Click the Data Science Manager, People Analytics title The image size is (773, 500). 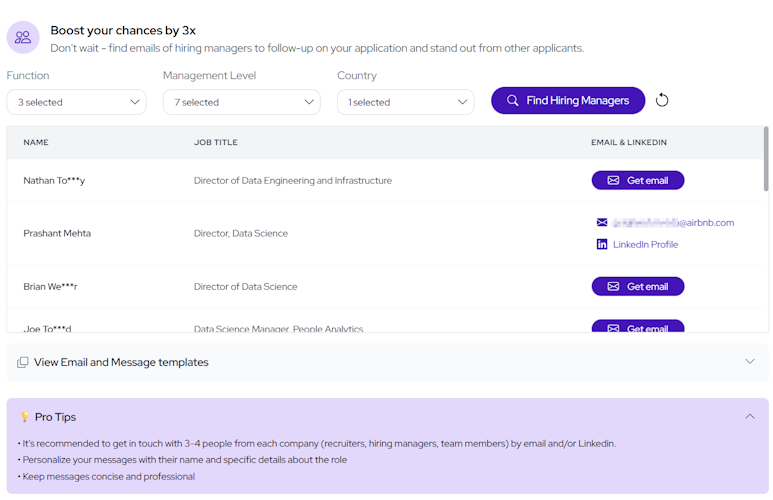pyautogui.click(x=279, y=328)
